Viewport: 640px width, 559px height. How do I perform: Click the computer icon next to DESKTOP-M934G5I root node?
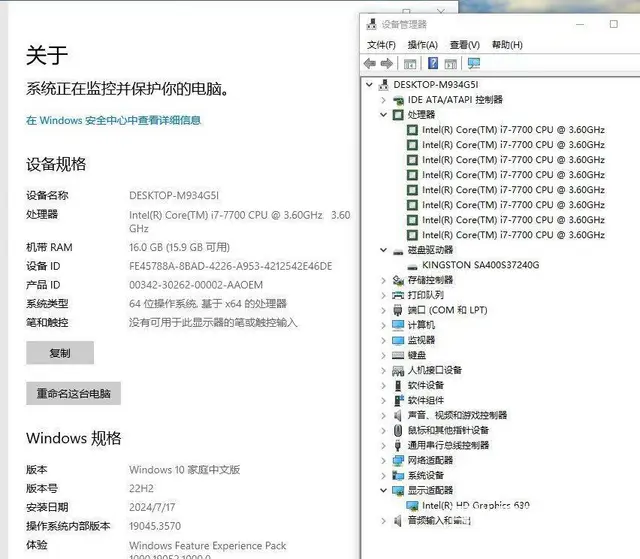click(383, 85)
